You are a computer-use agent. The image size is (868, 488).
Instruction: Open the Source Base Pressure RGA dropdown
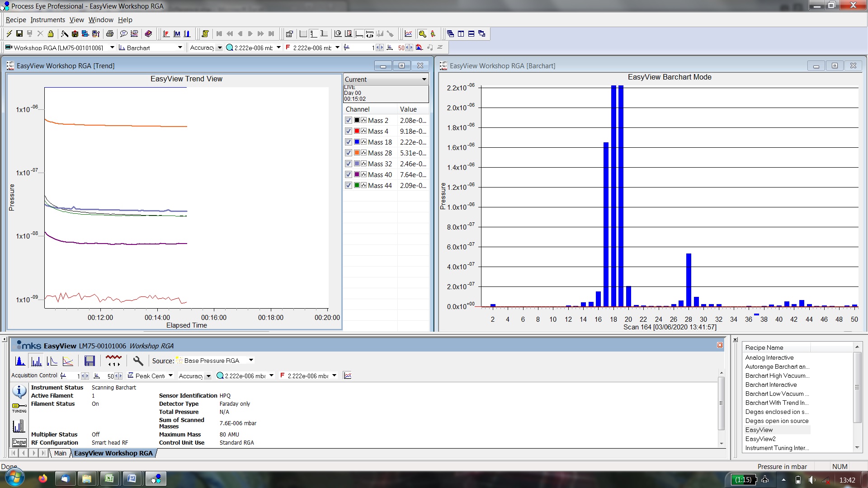click(251, 360)
